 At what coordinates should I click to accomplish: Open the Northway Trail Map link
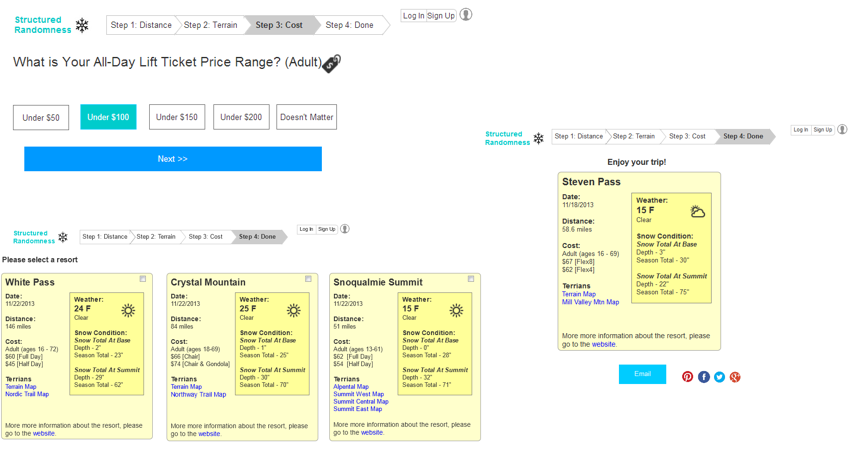[x=198, y=394]
